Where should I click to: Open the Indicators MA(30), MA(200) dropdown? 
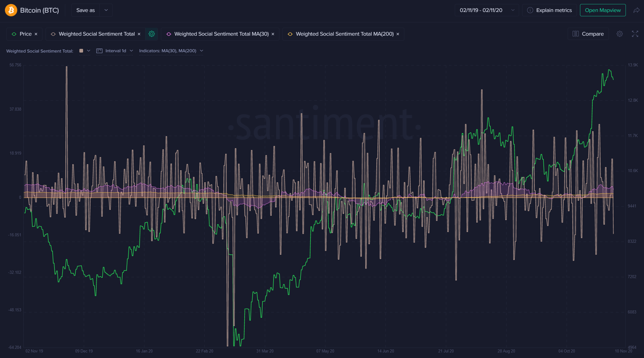[x=171, y=51]
